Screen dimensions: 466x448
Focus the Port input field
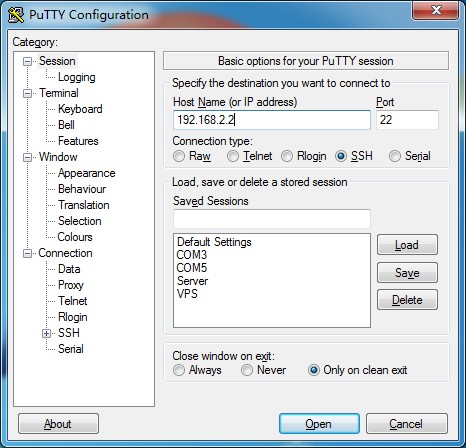click(407, 120)
